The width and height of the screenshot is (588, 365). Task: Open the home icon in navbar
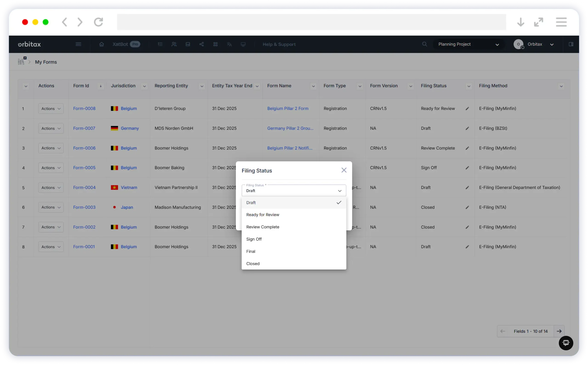(102, 44)
